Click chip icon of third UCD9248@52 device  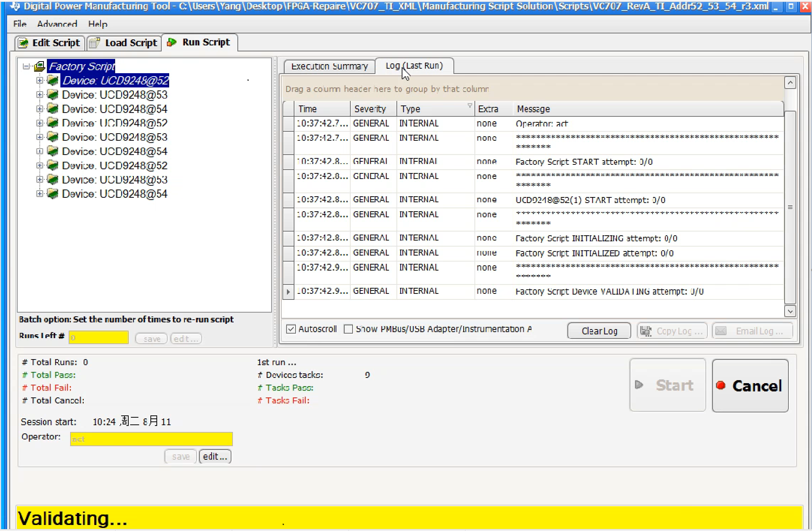click(53, 165)
